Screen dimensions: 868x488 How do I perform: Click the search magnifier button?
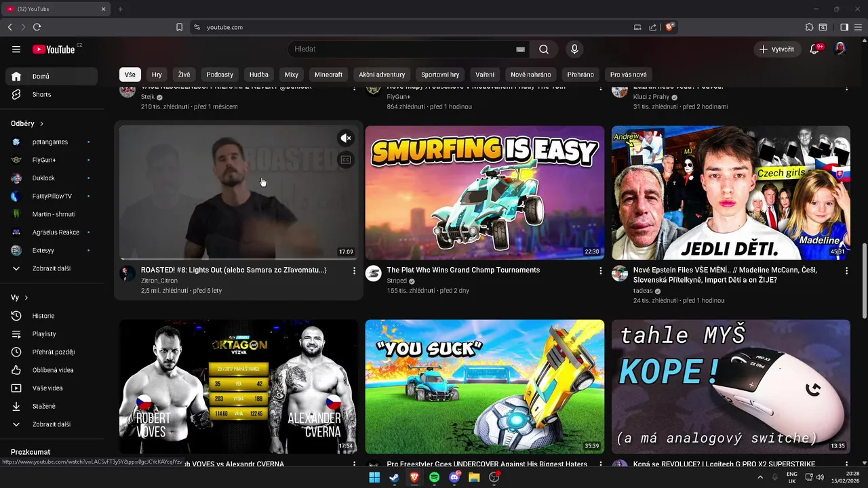[544, 49]
